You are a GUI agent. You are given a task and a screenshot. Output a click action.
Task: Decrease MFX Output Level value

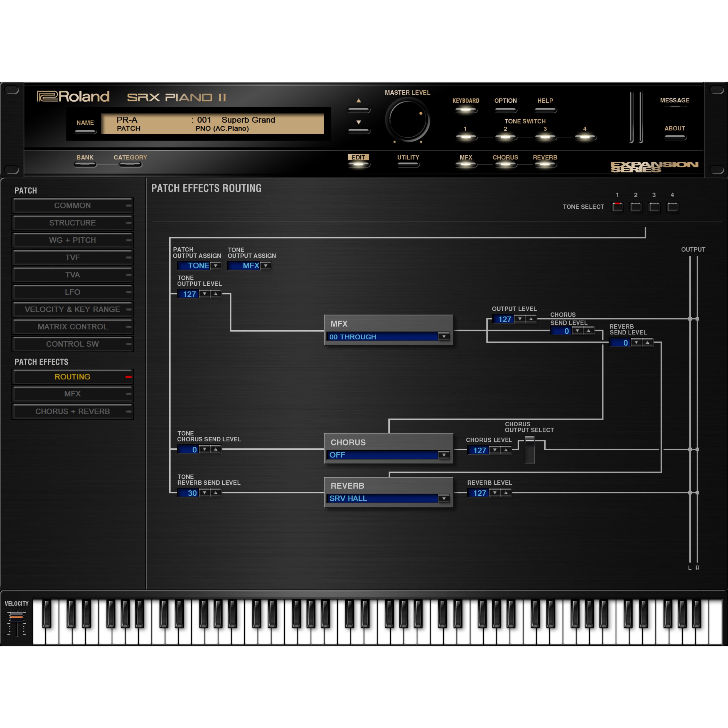tap(520, 319)
